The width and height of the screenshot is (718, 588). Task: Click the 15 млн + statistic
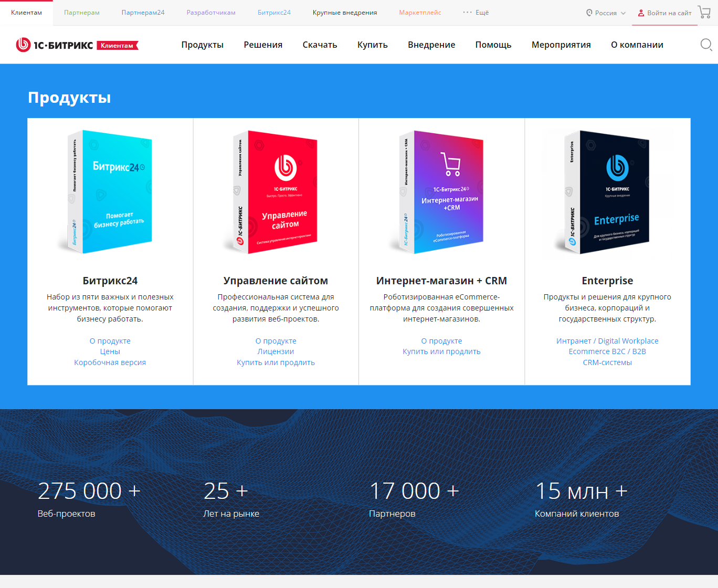point(581,491)
